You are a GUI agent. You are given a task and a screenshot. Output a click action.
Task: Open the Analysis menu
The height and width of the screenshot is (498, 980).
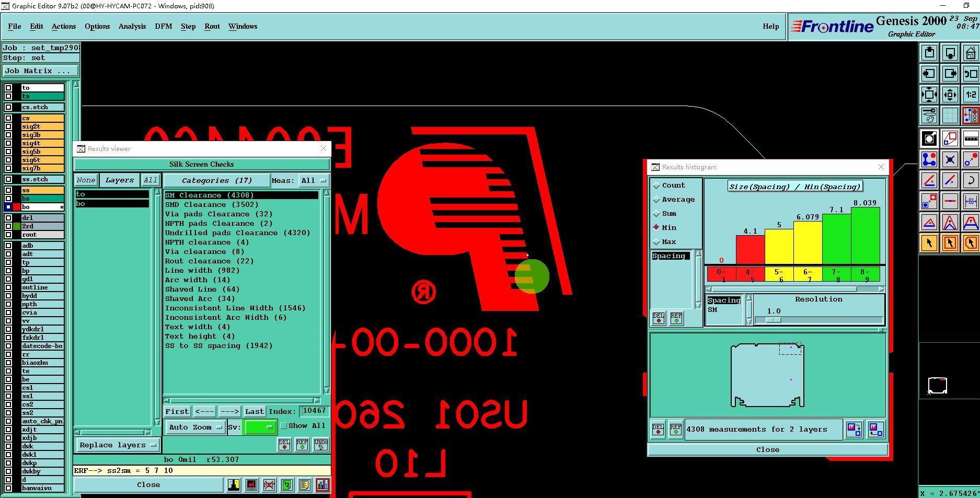point(132,27)
